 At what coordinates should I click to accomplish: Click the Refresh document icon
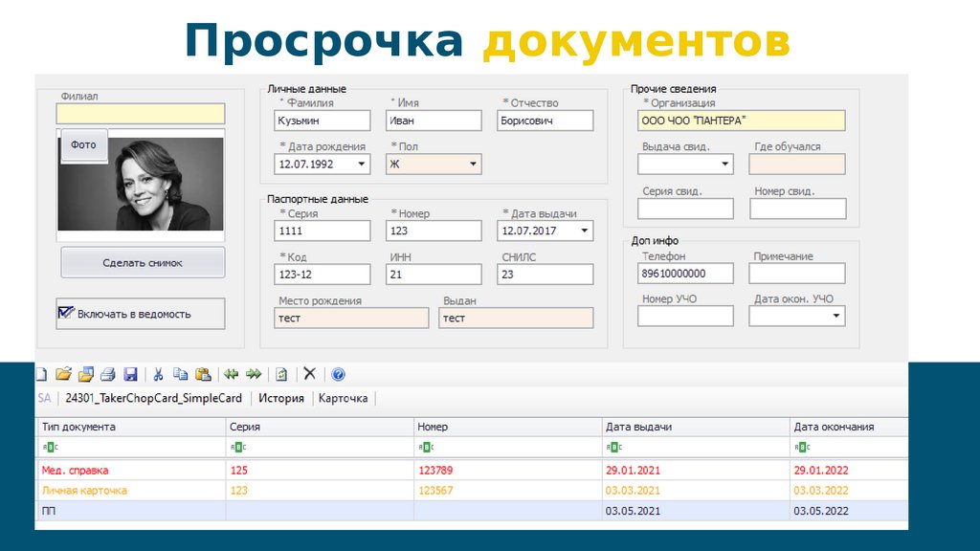(x=281, y=374)
